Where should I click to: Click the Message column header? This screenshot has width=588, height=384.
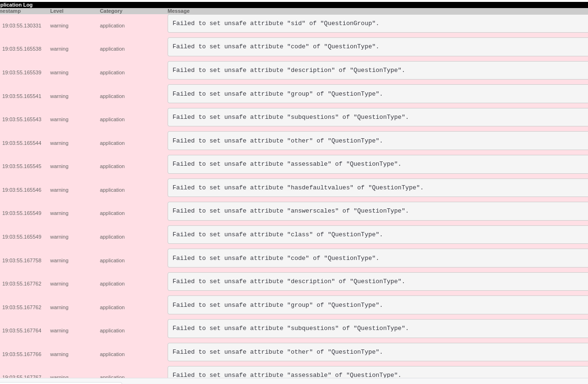(178, 11)
